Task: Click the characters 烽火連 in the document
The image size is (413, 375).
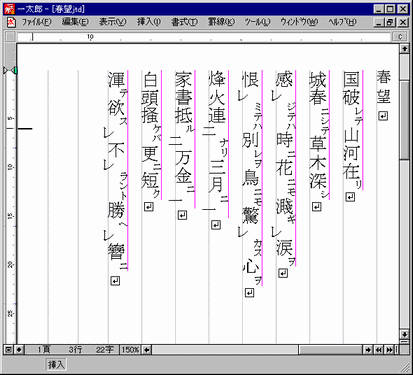Action: tap(217, 97)
